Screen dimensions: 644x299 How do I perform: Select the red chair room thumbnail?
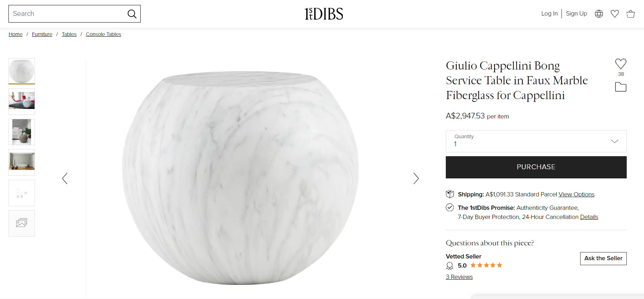coord(22,102)
